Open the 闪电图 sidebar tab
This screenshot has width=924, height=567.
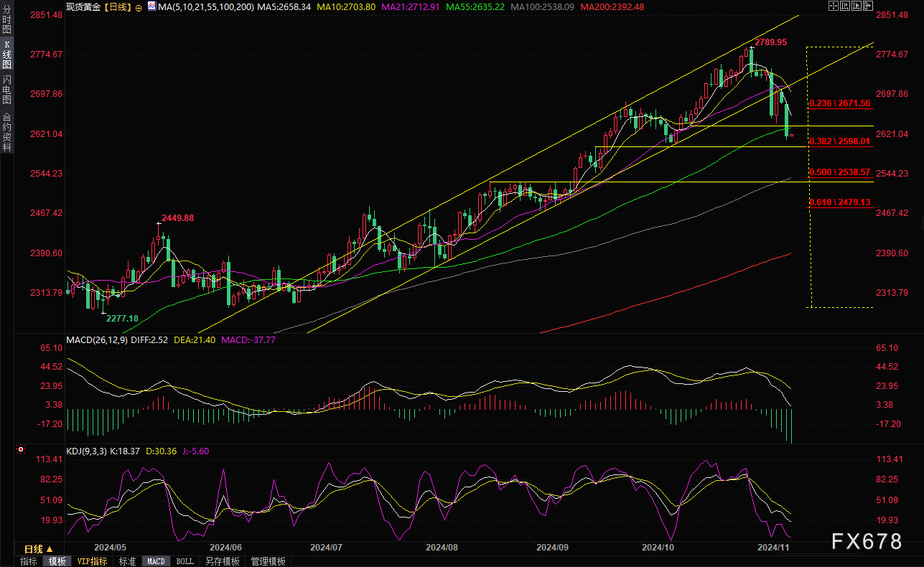pos(6,89)
